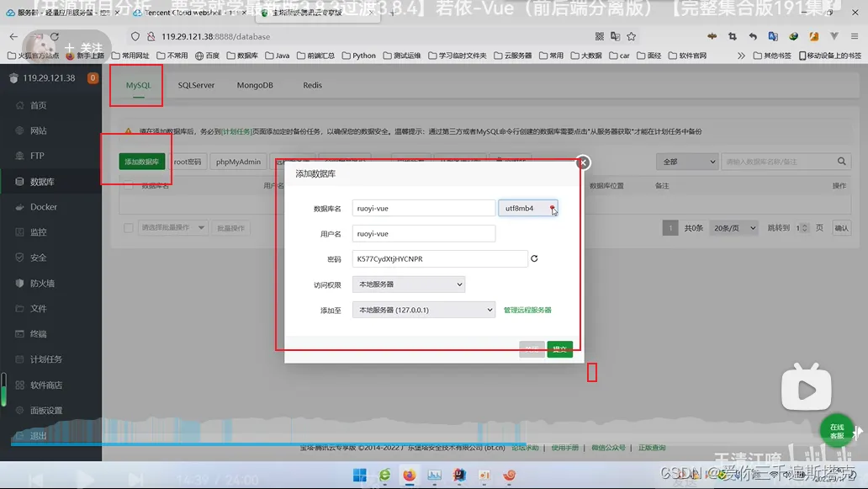Click the 数据库 database icon in sidebar

click(20, 182)
